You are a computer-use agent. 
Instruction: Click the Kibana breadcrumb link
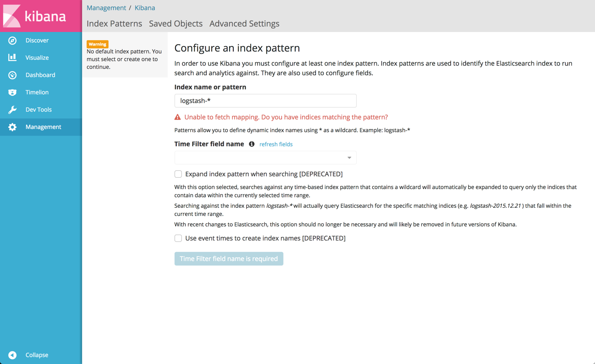[145, 8]
